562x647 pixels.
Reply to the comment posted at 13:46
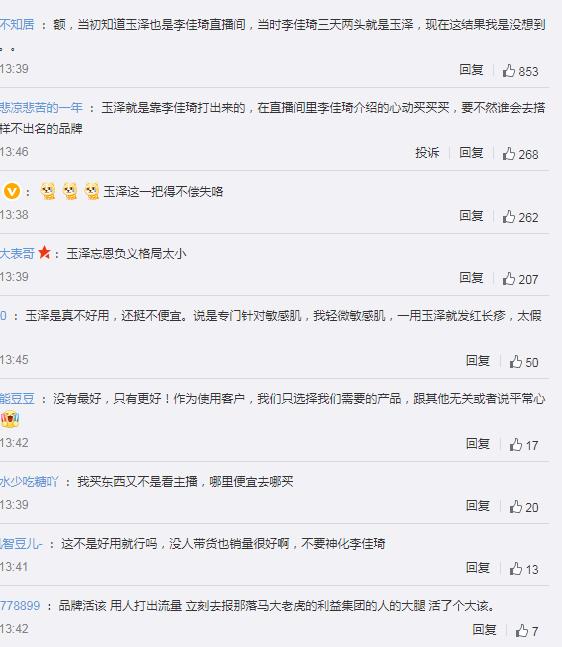coord(471,153)
